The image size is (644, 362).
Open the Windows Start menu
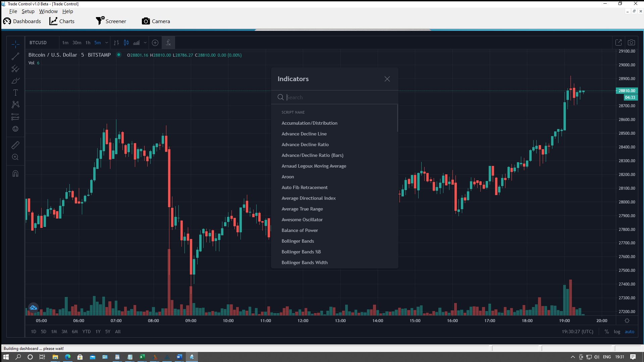pos(6,357)
